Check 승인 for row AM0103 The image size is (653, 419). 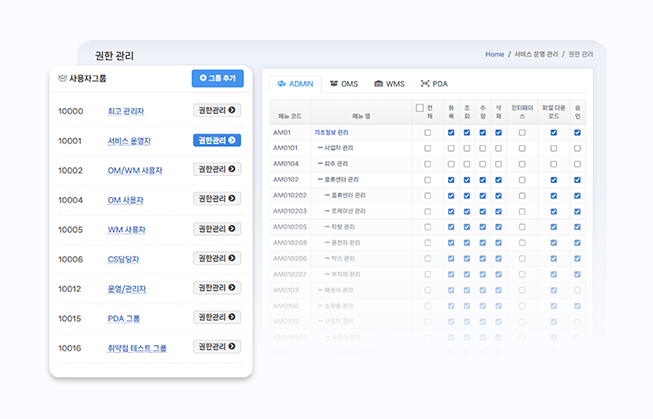[578, 290]
